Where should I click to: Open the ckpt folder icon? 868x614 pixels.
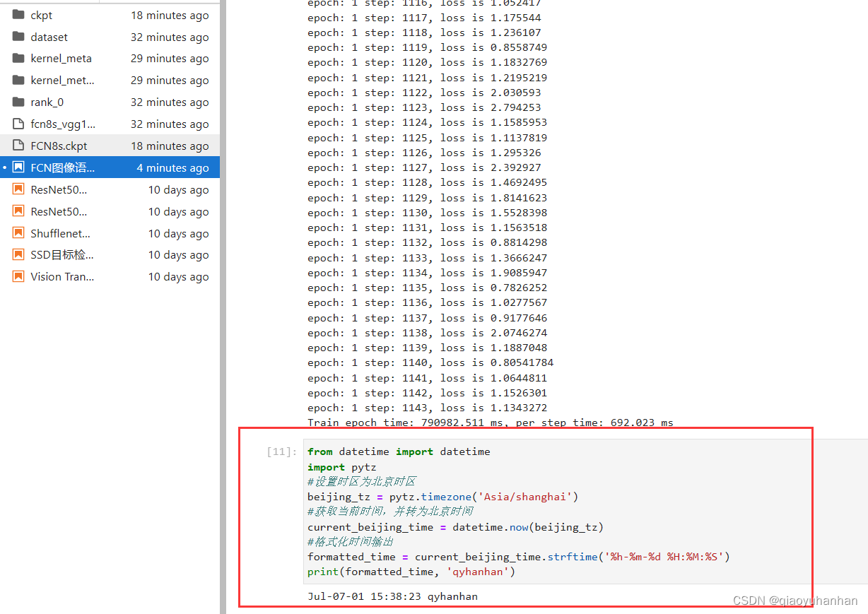click(18, 15)
